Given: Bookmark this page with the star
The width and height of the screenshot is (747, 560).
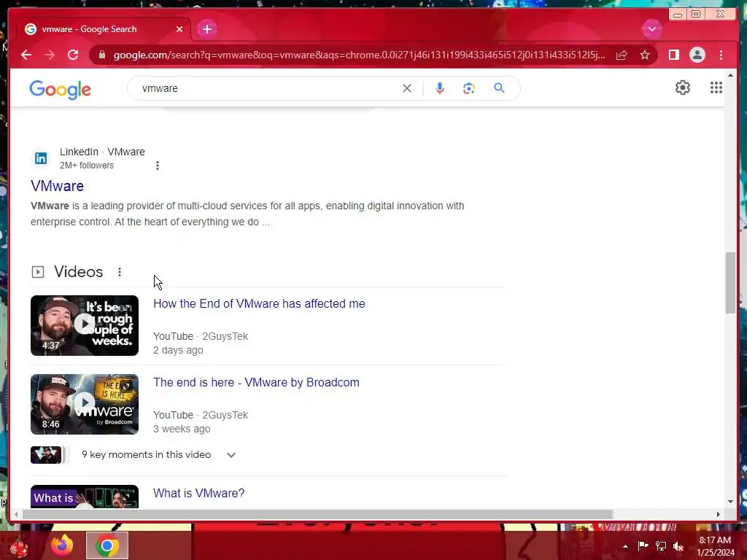Looking at the screenshot, I should [x=645, y=55].
